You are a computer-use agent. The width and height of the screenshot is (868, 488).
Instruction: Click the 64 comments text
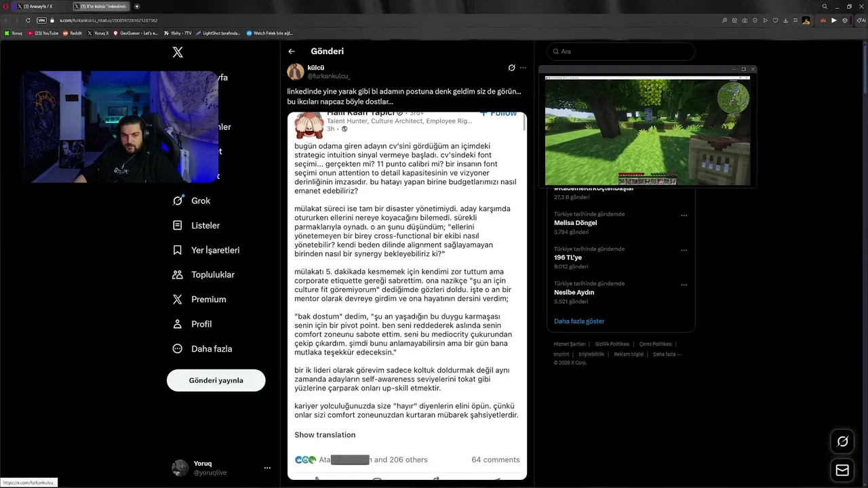coord(496,460)
